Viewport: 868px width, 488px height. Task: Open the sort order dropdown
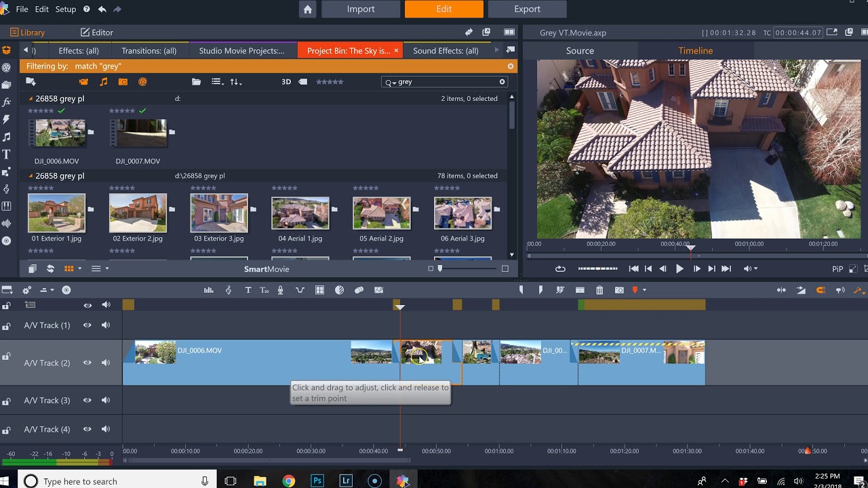pos(236,82)
